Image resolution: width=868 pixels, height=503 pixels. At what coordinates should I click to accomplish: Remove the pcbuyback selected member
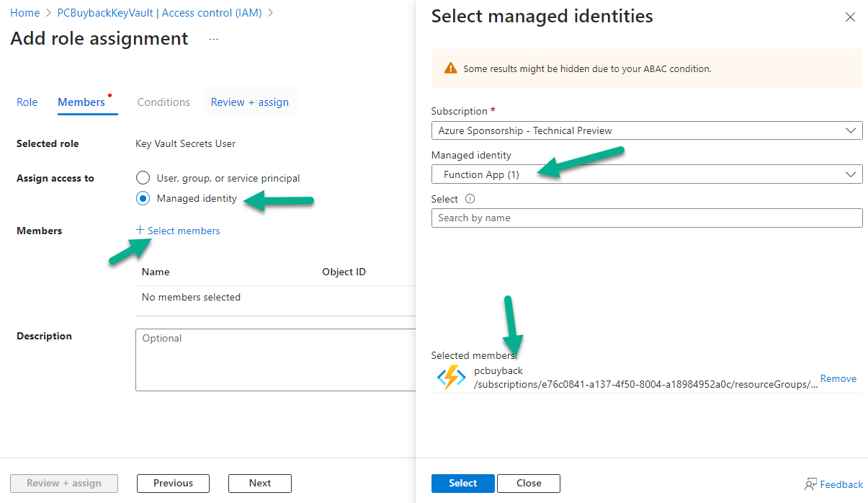click(838, 378)
